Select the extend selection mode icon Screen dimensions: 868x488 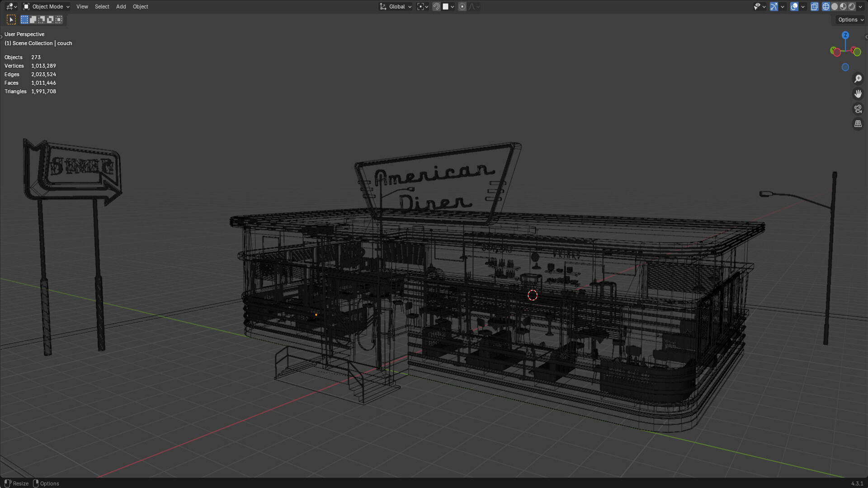33,19
